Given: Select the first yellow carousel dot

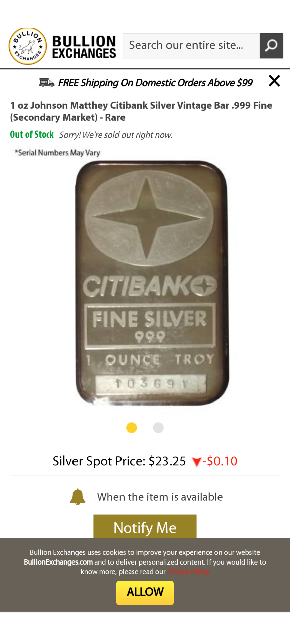Looking at the screenshot, I should [x=132, y=428].
